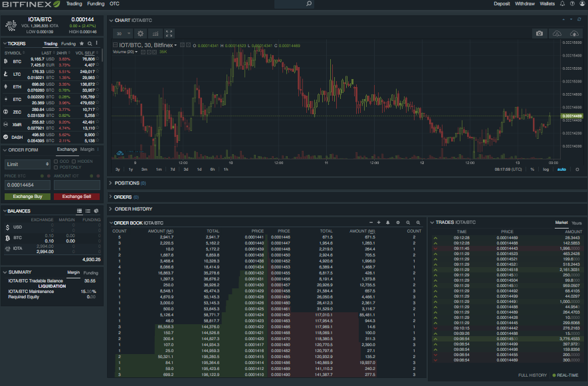Collapse the ORDER BOOK panel

pos(112,223)
